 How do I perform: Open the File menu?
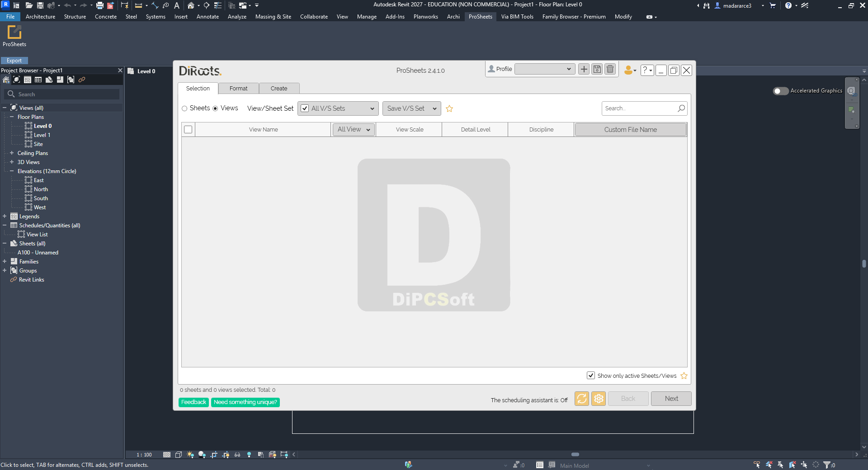pyautogui.click(x=10, y=17)
